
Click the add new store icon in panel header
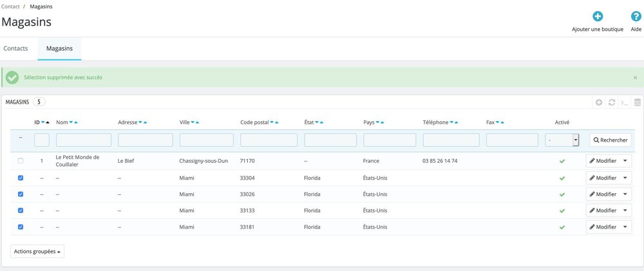pos(599,102)
